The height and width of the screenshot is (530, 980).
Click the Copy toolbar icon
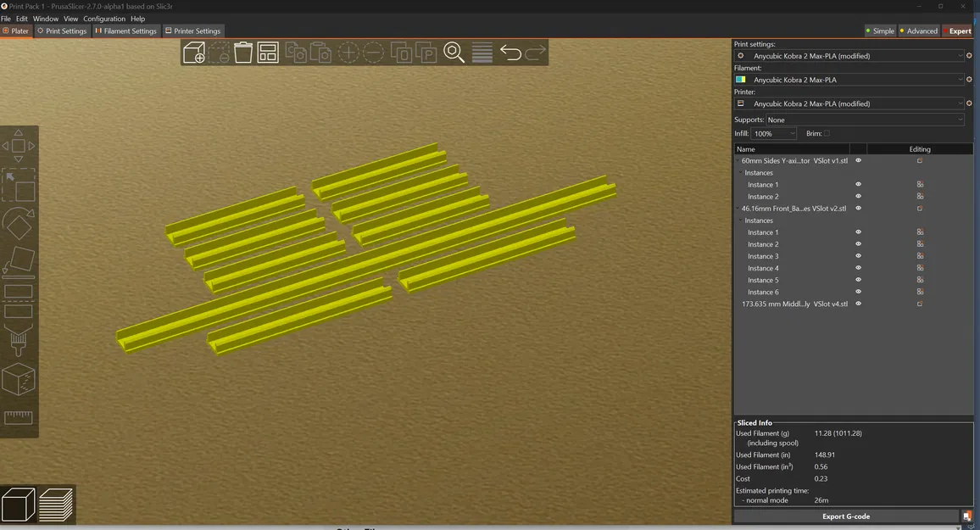296,53
